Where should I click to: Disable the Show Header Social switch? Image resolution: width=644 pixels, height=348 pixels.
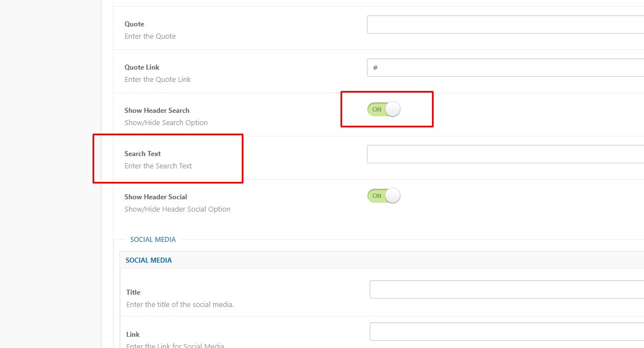pyautogui.click(x=384, y=196)
